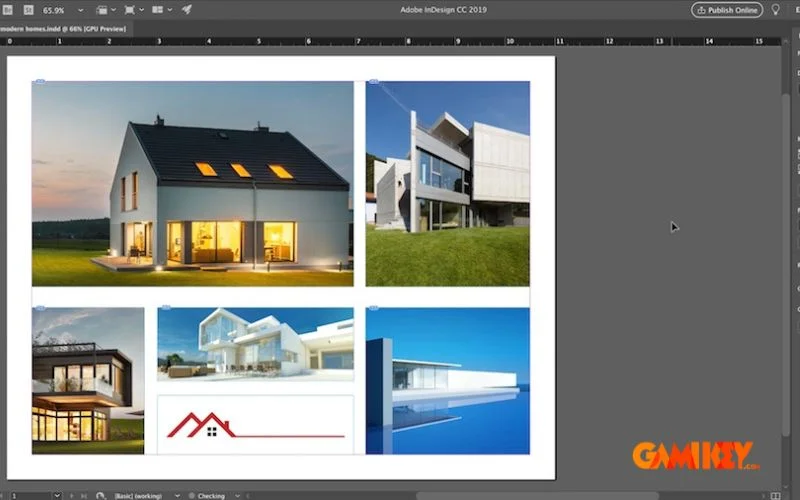Screen dimensions: 800x500
Task: Expand the preflight menu dropdown arrow
Action: (x=237, y=496)
